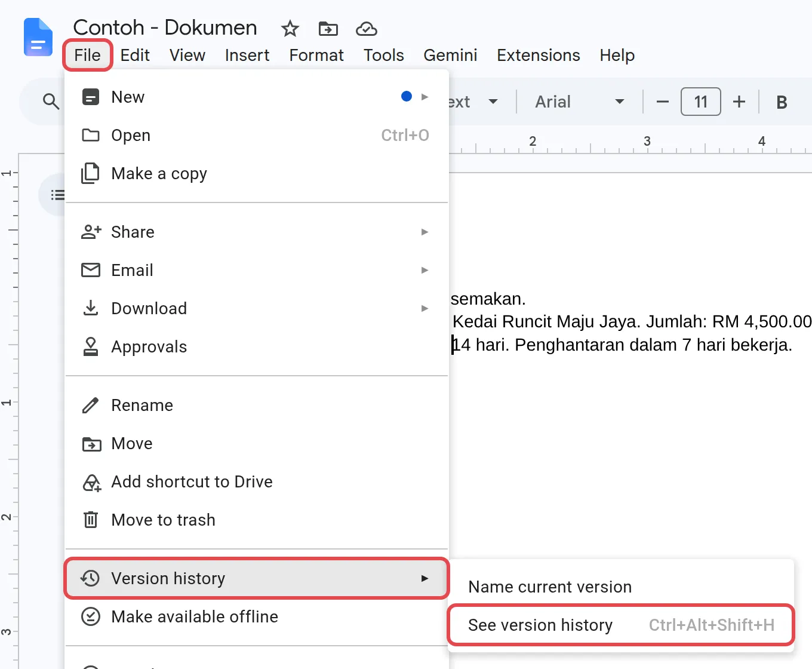Open the File menu
This screenshot has width=812, height=669.
click(87, 55)
